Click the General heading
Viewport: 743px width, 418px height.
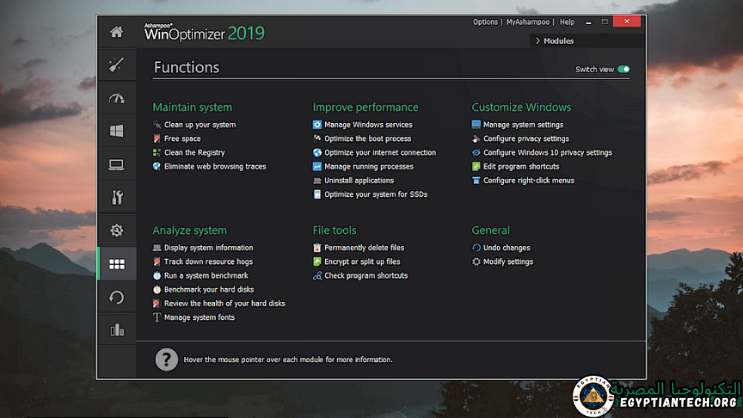[490, 230]
